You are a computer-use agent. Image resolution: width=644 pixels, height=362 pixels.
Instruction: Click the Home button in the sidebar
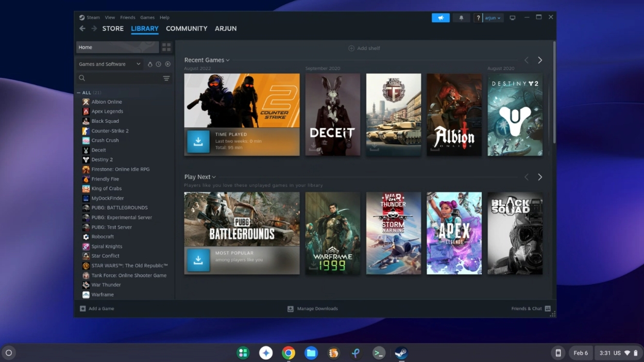point(117,47)
